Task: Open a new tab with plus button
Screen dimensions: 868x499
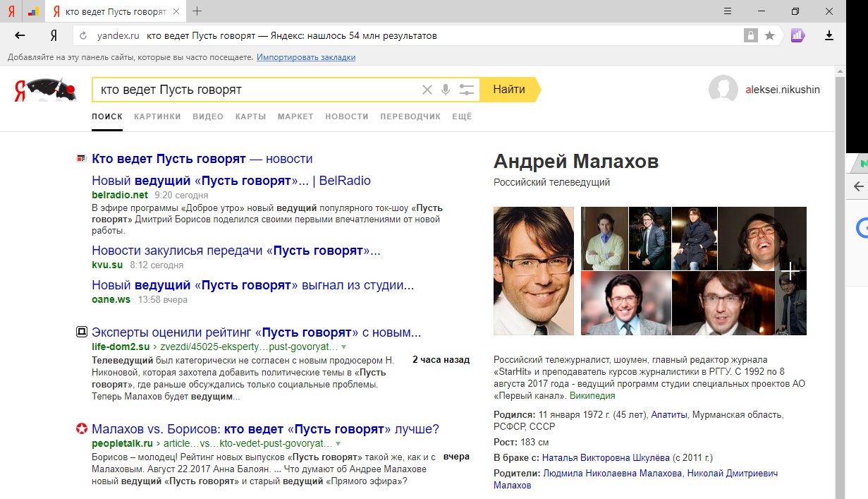Action: point(197,11)
